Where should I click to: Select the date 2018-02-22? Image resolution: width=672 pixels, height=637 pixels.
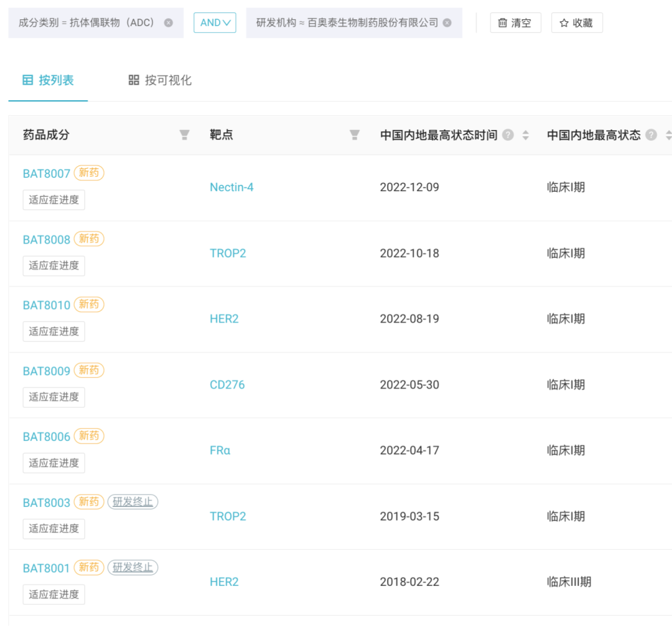tap(409, 582)
